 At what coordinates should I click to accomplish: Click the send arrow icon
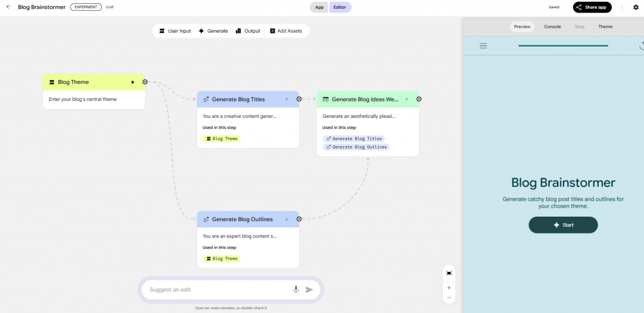pyautogui.click(x=309, y=290)
